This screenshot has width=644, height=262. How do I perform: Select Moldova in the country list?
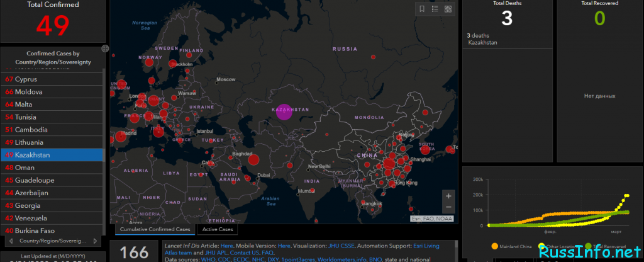(52, 92)
